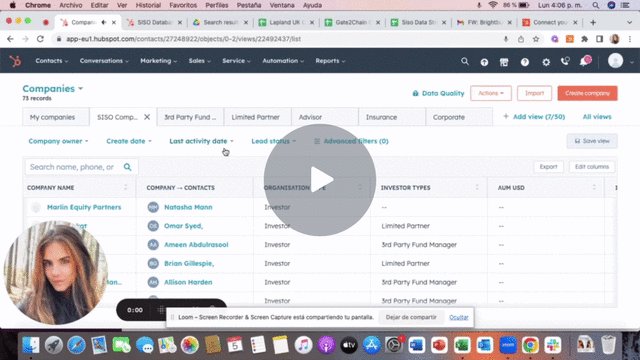This screenshot has width=640, height=360.
Task: Expand the Sales navigation menu
Action: (199, 61)
